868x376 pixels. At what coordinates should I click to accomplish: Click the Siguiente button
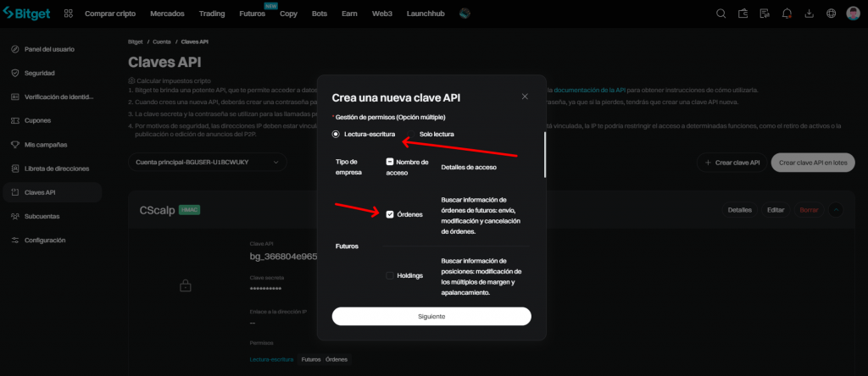(431, 316)
